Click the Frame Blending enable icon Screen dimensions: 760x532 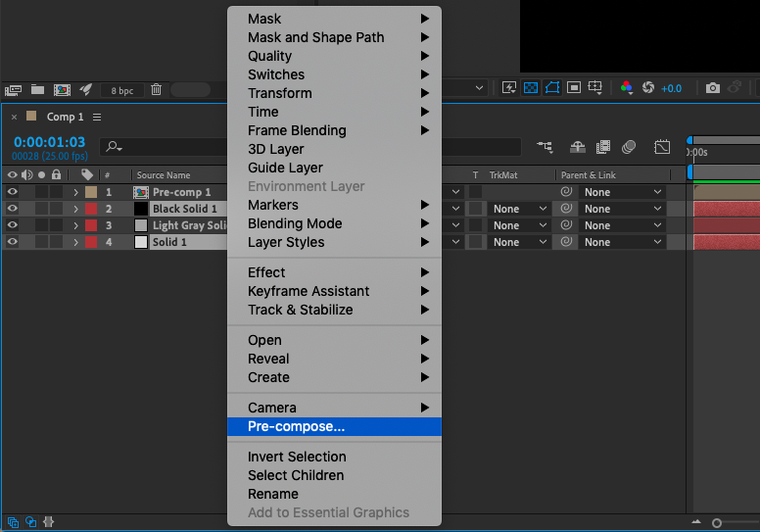tap(603, 147)
